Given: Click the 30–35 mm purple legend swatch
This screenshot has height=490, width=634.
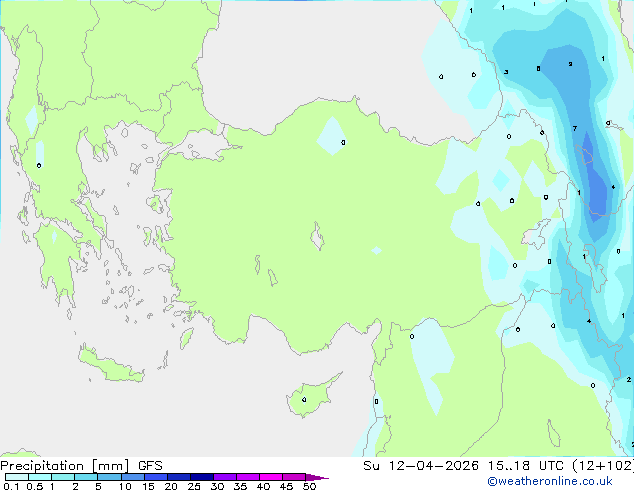Looking at the screenshot, I should (x=225, y=477).
